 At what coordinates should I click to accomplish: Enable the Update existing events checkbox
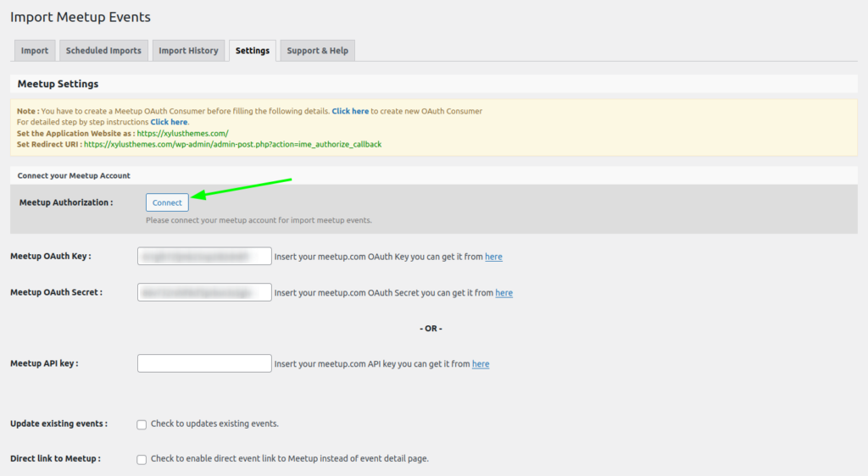[142, 424]
